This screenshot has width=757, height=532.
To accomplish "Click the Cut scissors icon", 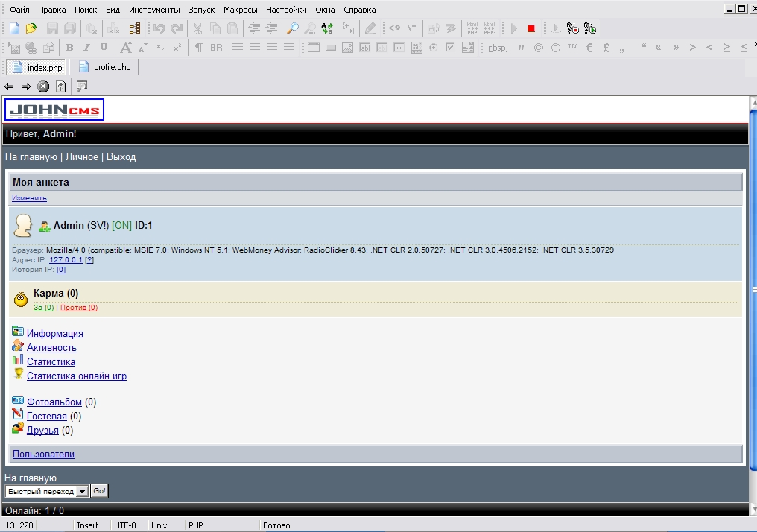I will pyautogui.click(x=197, y=28).
